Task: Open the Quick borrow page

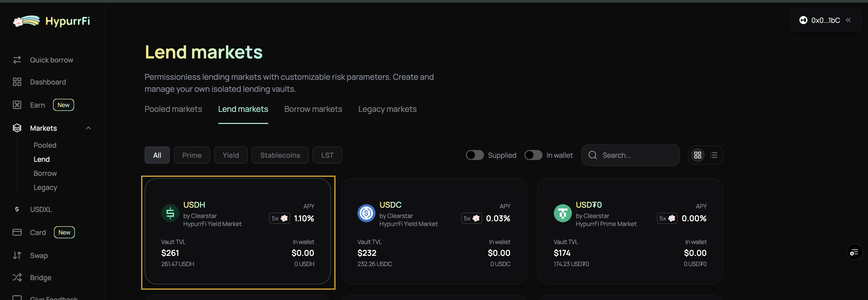Action: (51, 60)
